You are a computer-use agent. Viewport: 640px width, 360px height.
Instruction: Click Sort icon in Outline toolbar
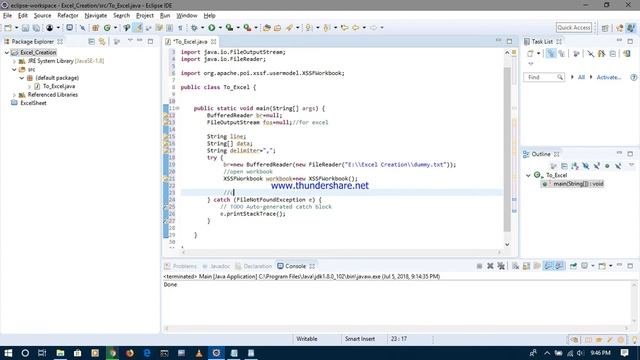(575, 166)
